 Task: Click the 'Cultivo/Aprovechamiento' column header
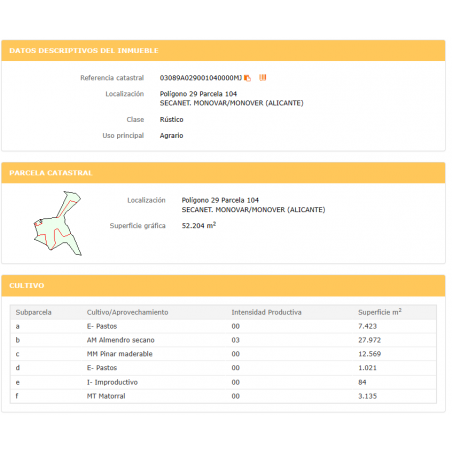pyautogui.click(x=127, y=312)
